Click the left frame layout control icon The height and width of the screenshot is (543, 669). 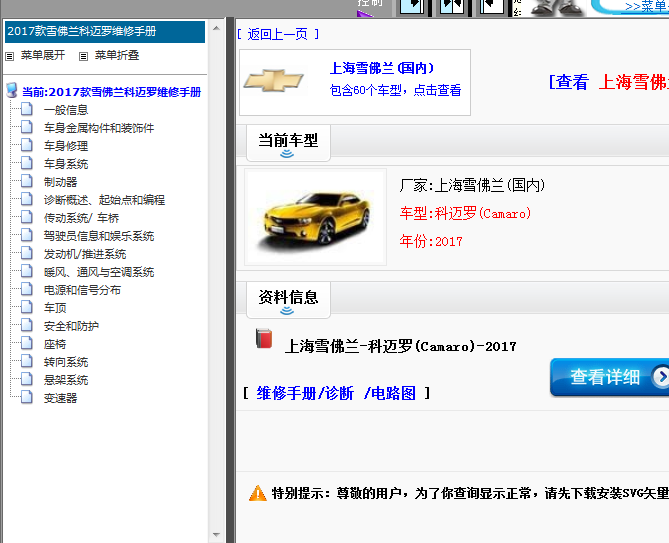pos(411,6)
